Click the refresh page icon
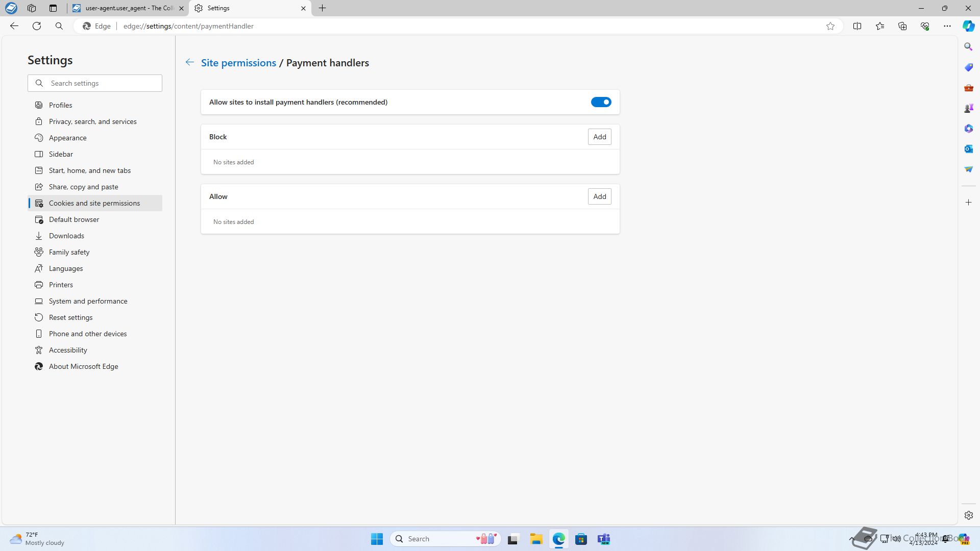This screenshot has height=551, width=980. (x=37, y=26)
